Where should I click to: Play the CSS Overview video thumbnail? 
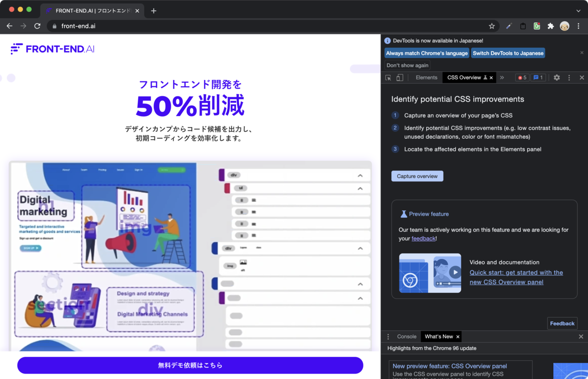[x=430, y=273]
